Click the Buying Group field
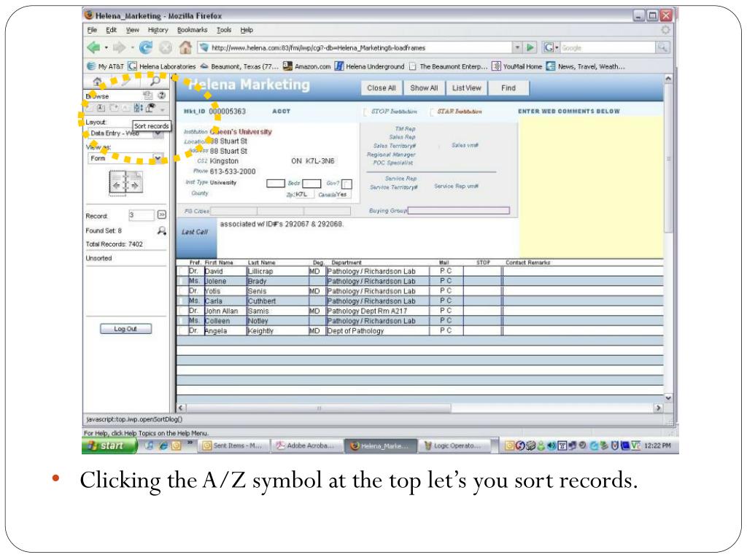 [459, 211]
